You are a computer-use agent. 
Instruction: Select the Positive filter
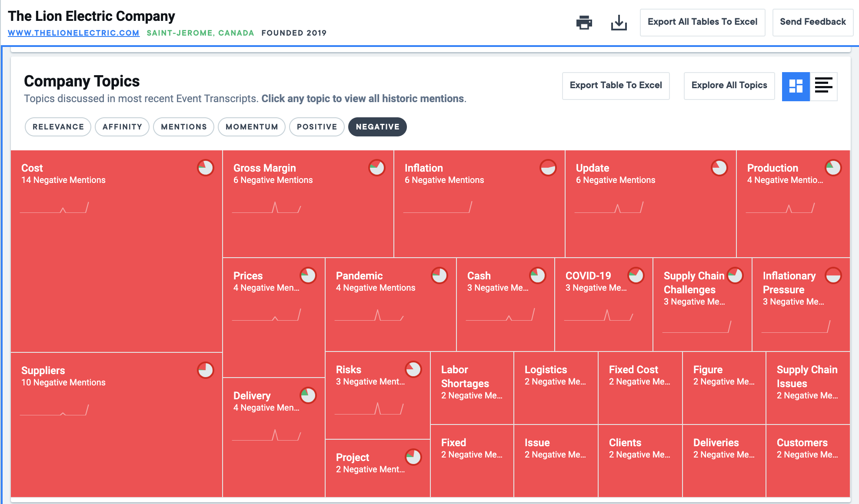pyautogui.click(x=317, y=127)
